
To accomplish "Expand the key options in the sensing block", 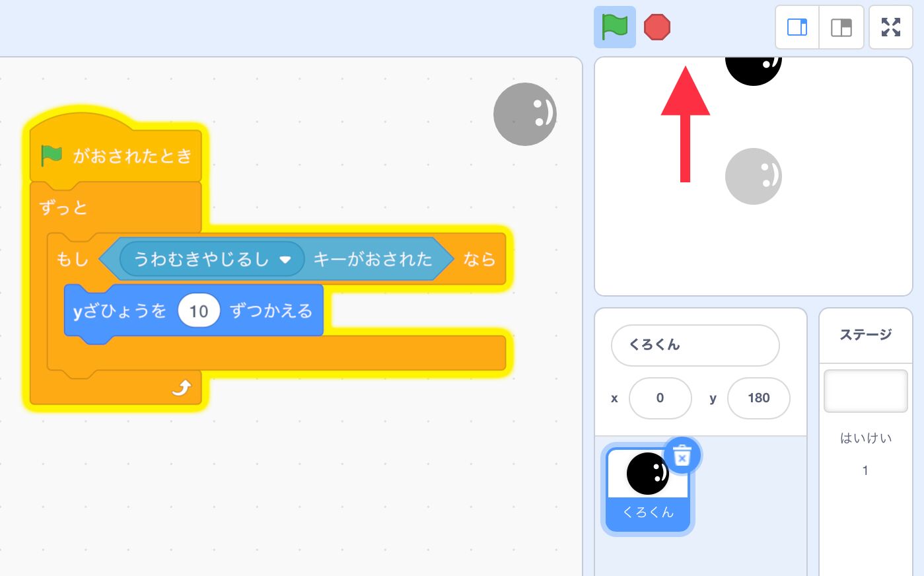I will pos(286,259).
